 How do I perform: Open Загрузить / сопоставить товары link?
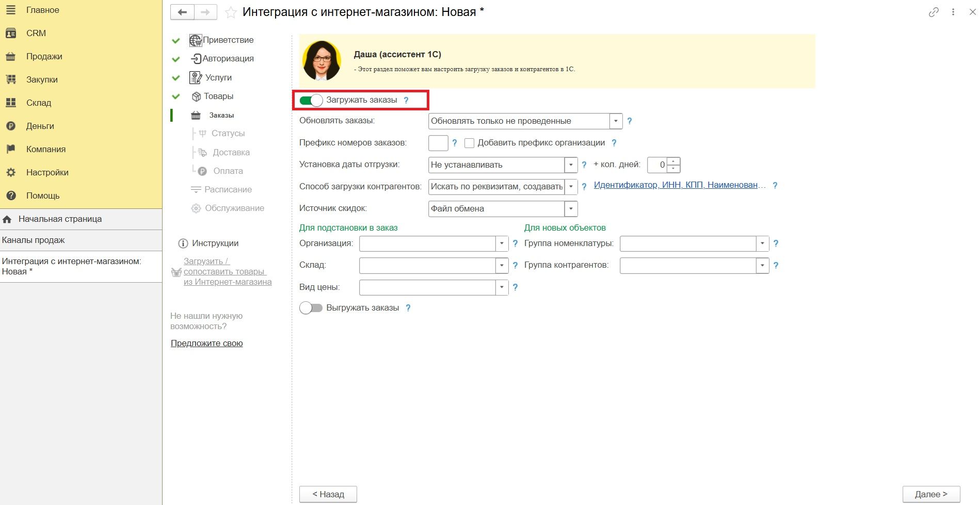[x=228, y=272]
